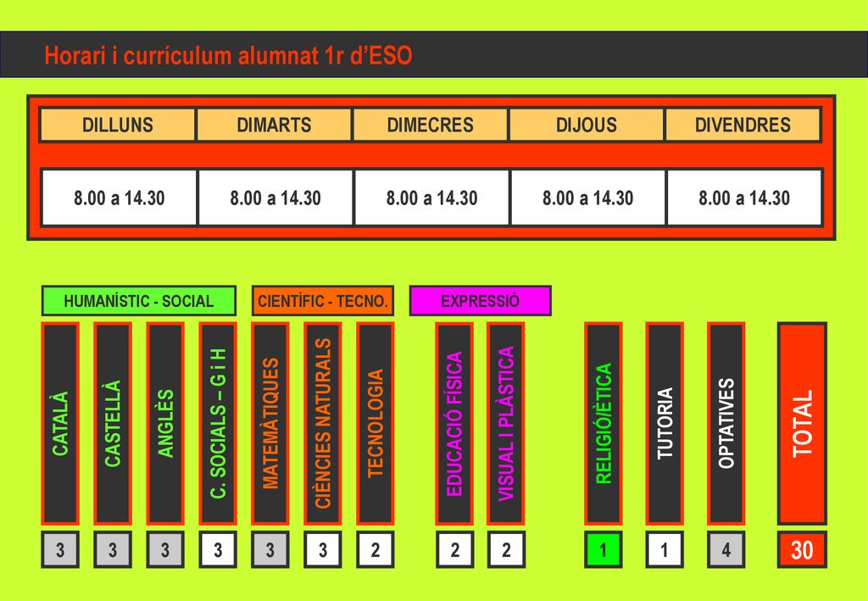Select the EDUCACIÓ FÍSICA subject bar
The height and width of the screenshot is (601, 868).
[x=454, y=423]
